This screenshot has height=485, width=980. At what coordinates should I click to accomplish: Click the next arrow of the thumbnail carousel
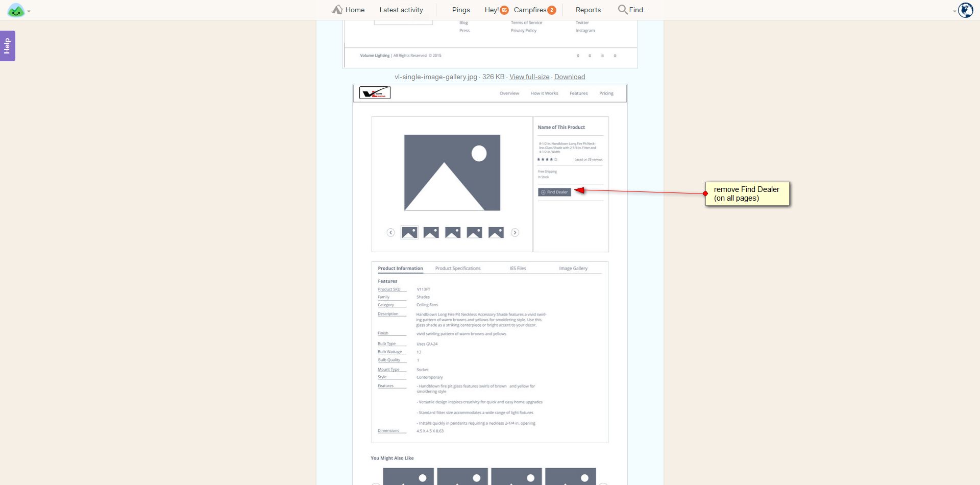[515, 233]
